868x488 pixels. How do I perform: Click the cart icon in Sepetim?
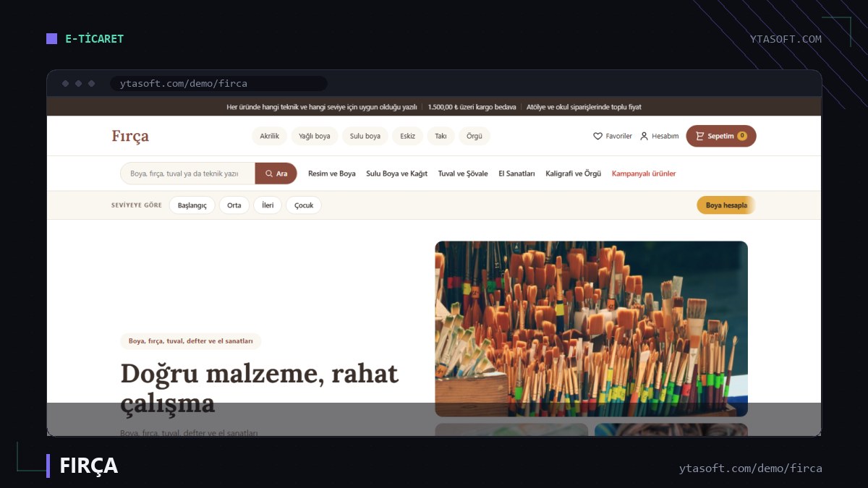click(x=699, y=136)
